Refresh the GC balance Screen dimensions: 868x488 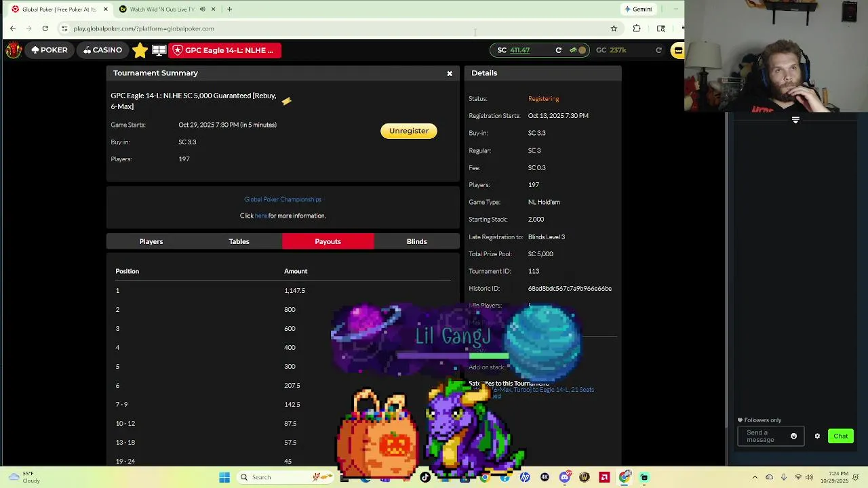pos(658,50)
